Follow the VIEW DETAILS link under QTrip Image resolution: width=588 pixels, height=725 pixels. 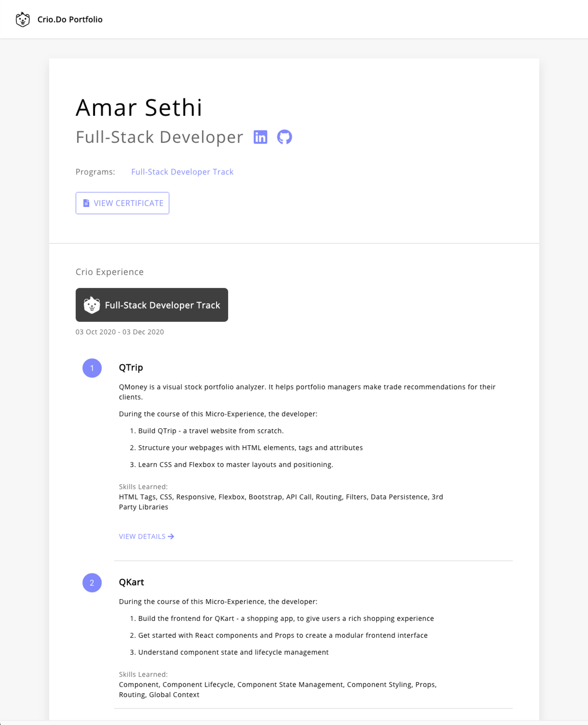(x=146, y=536)
